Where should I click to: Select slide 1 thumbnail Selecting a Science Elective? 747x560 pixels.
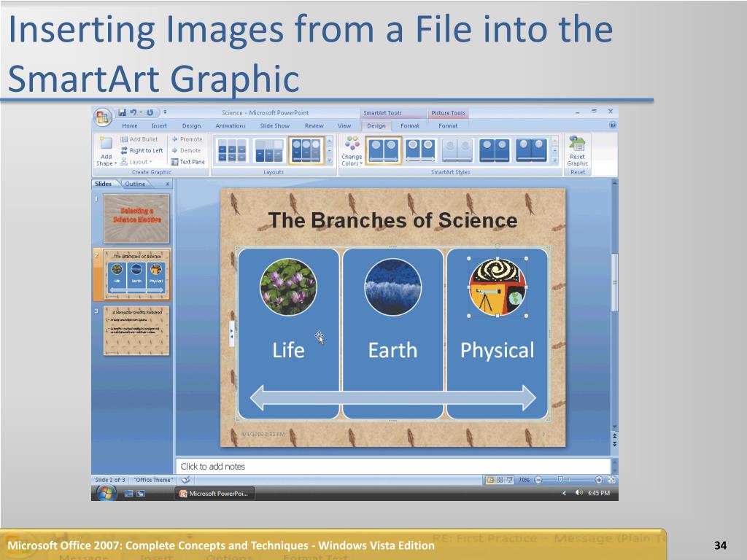pos(136,219)
